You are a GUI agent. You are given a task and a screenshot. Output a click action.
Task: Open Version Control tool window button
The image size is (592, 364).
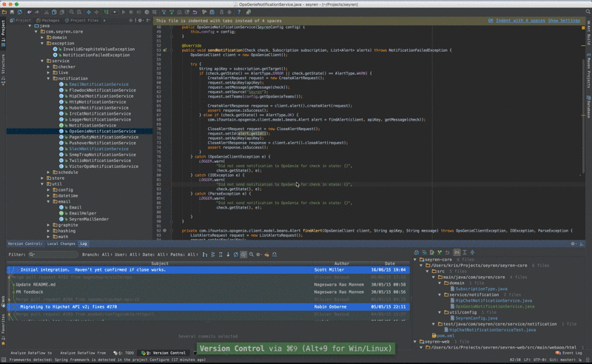(164, 353)
